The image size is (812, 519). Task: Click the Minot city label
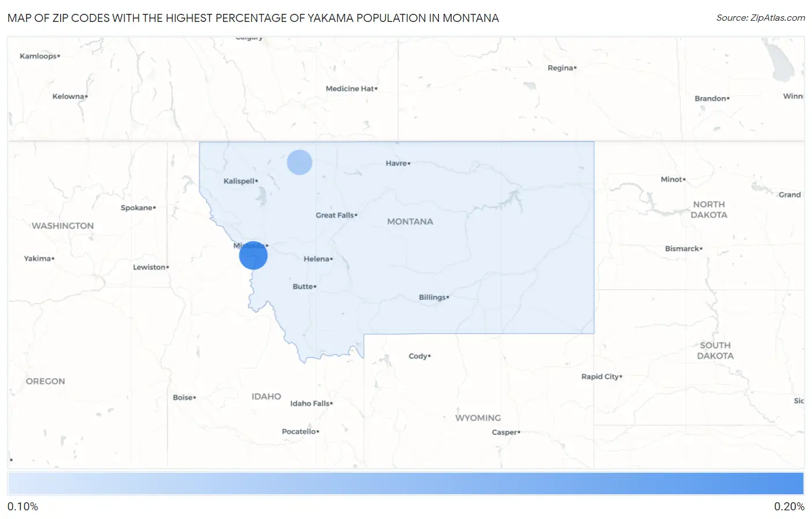(x=673, y=180)
